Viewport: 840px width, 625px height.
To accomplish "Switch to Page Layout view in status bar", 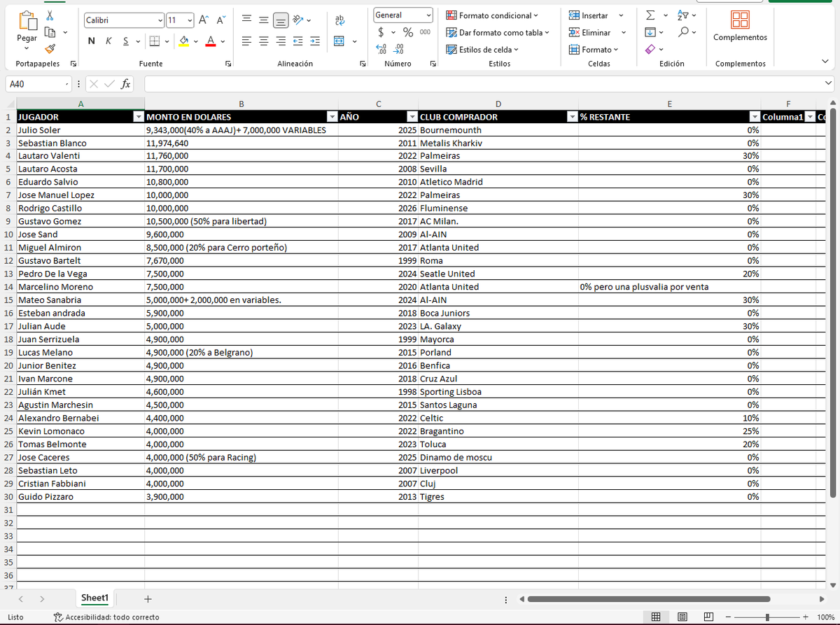I will 682,617.
